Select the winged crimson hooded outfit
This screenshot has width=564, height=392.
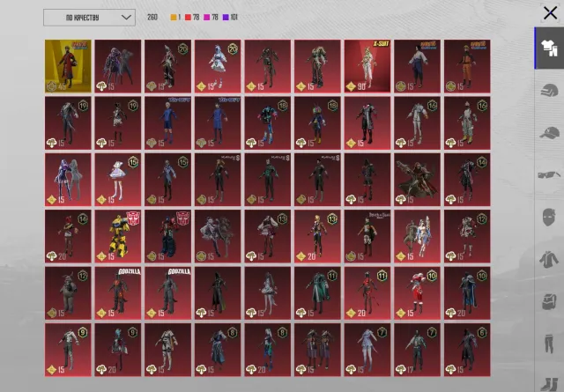[417, 180]
